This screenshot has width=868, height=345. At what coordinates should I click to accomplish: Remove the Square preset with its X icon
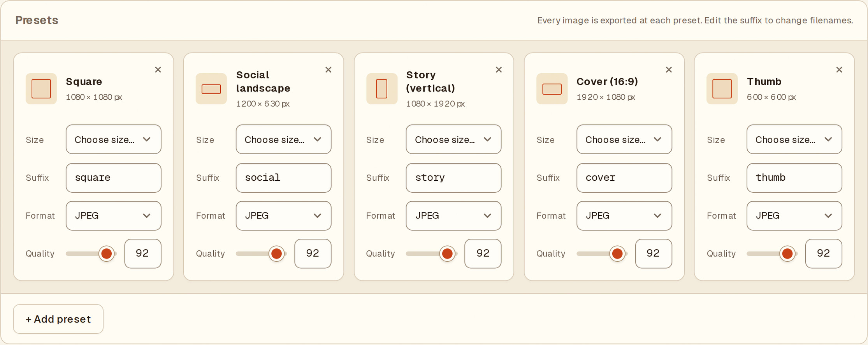click(158, 70)
